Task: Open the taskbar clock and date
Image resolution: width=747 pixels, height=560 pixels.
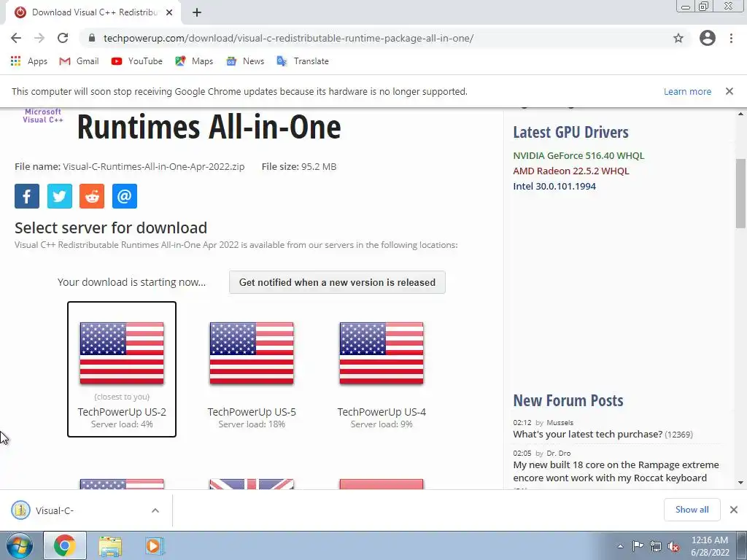Action: [x=710, y=546]
